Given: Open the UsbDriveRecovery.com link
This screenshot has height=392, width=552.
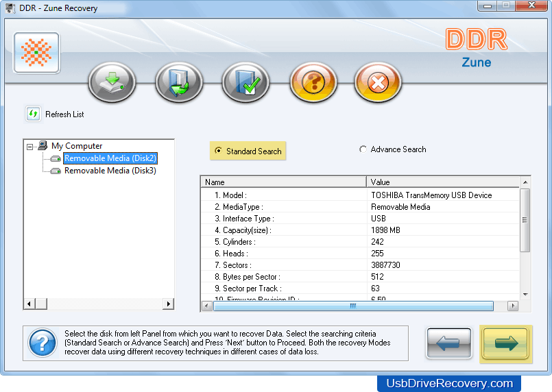Looking at the screenshot, I should (450, 383).
